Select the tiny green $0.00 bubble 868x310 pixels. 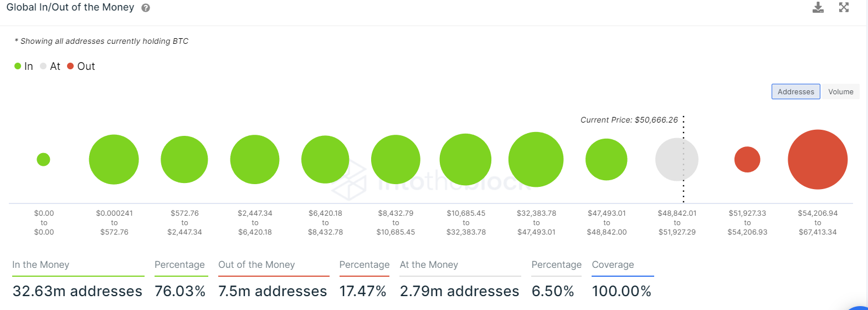click(43, 160)
